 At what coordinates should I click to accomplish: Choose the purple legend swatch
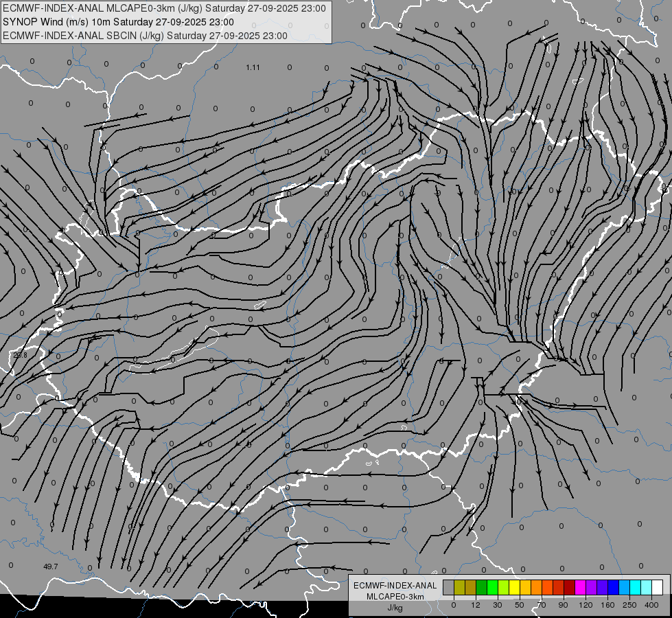click(x=592, y=587)
